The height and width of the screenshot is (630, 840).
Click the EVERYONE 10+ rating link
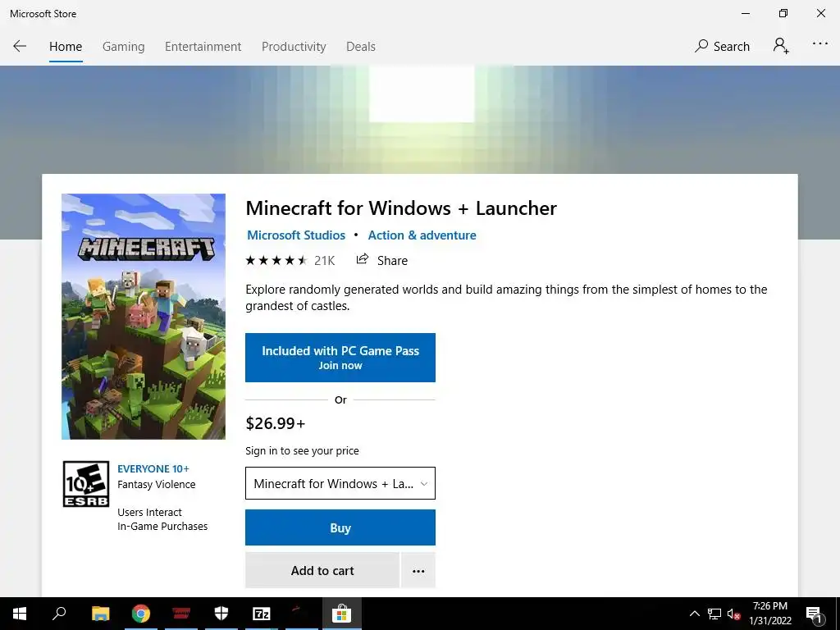[x=153, y=468]
